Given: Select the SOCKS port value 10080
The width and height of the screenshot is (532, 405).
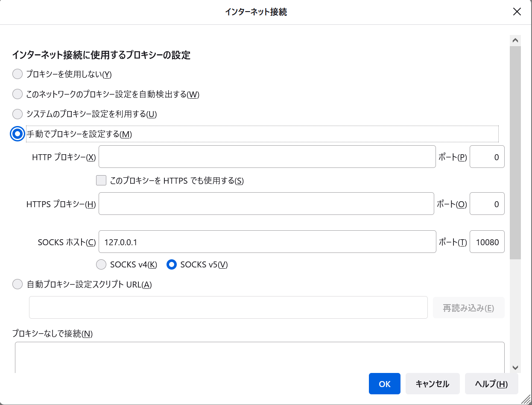Looking at the screenshot, I should [487, 241].
